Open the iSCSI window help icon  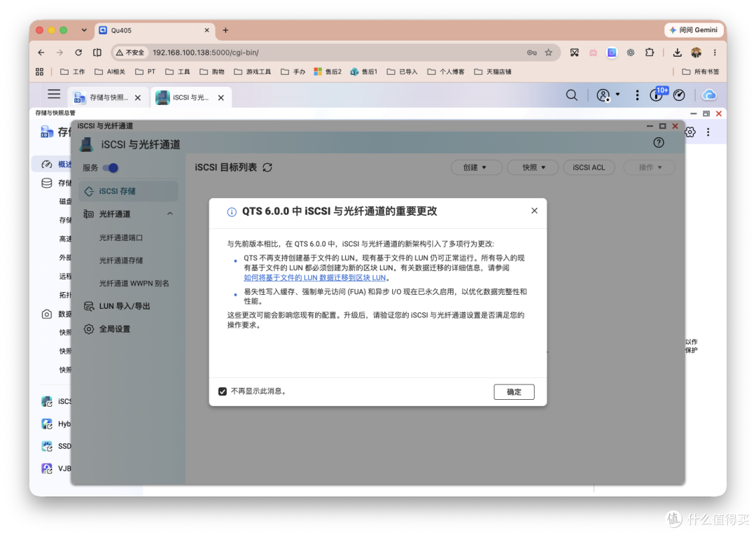pyautogui.click(x=659, y=143)
